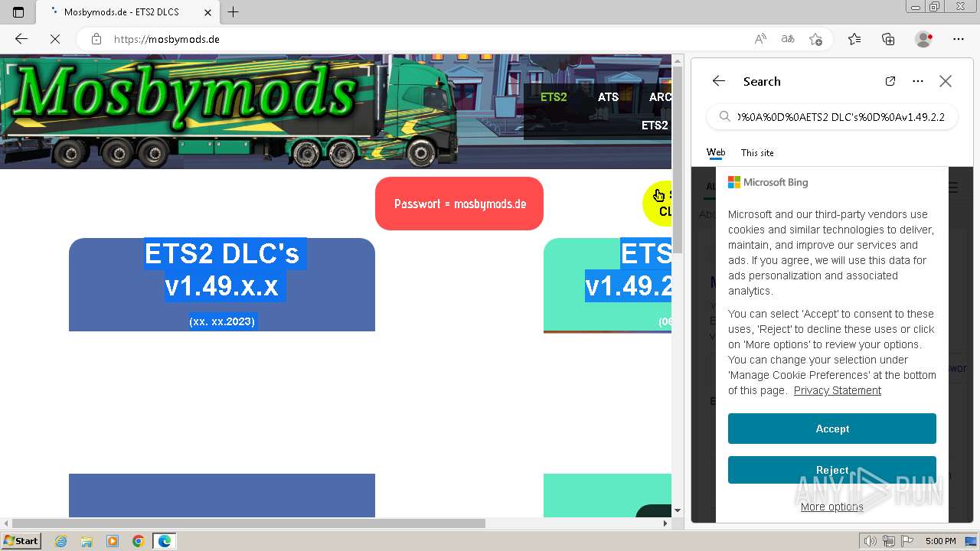Accept Bing cookies
This screenshot has width=980, height=551.
[x=832, y=429]
